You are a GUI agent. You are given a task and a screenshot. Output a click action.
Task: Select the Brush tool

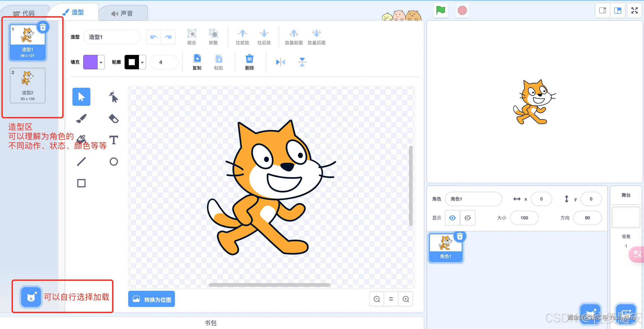pyautogui.click(x=81, y=118)
